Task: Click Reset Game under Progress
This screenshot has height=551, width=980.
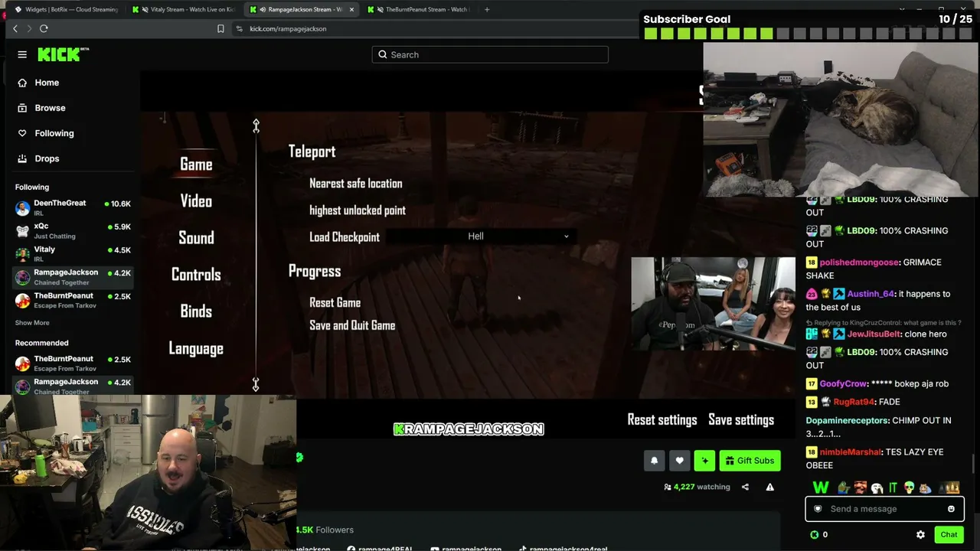Action: point(335,303)
